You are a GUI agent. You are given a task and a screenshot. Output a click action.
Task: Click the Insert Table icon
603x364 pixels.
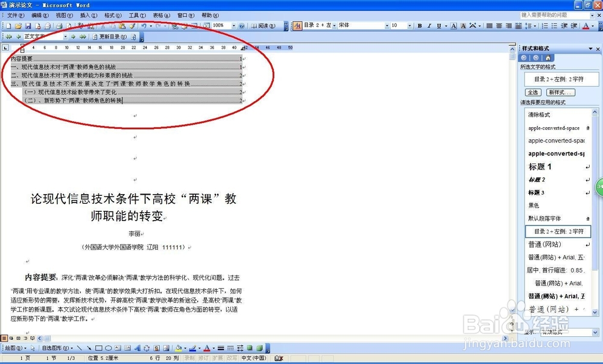[194, 26]
